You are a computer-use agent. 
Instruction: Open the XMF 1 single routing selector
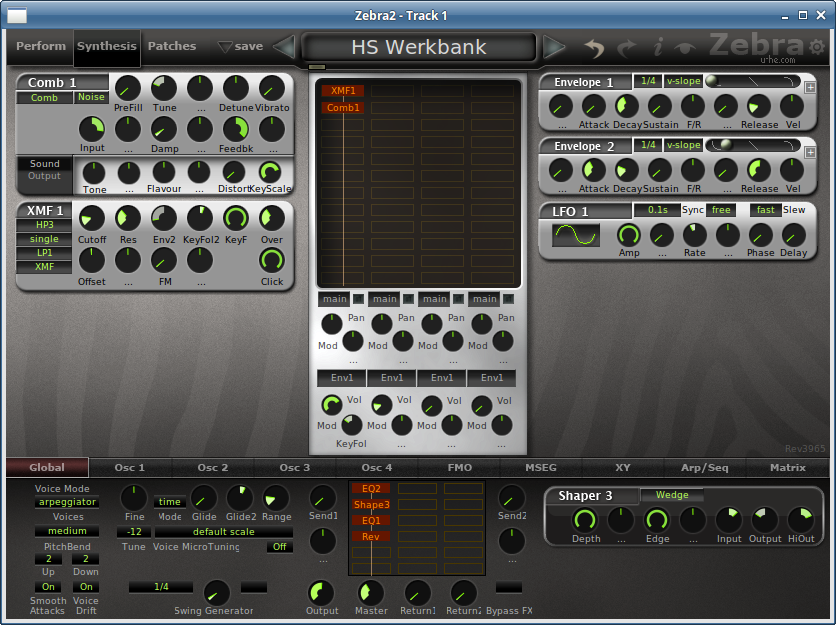pos(44,239)
